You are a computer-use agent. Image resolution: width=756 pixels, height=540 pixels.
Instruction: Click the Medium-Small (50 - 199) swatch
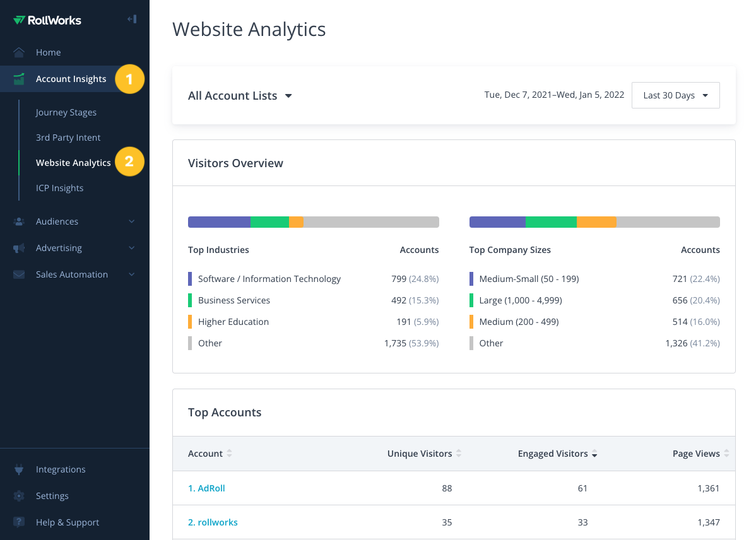point(471,279)
